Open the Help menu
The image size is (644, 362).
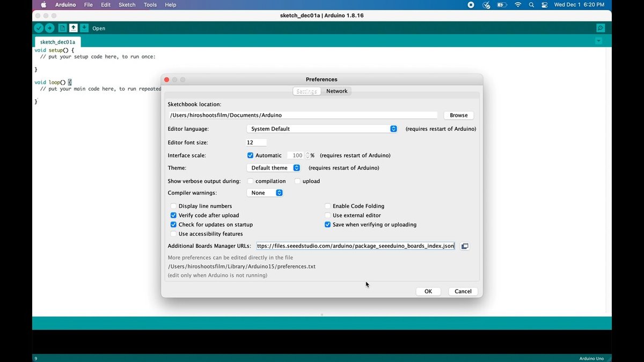(x=170, y=5)
